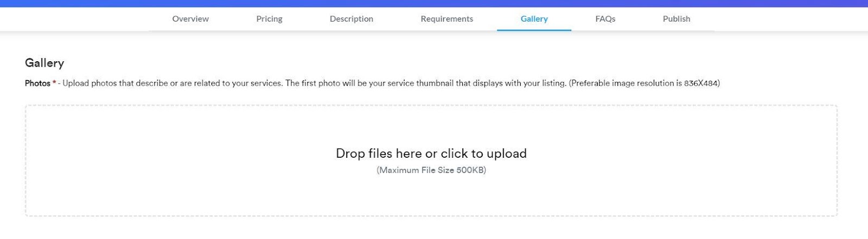Switch to the Overview tab

point(190,19)
